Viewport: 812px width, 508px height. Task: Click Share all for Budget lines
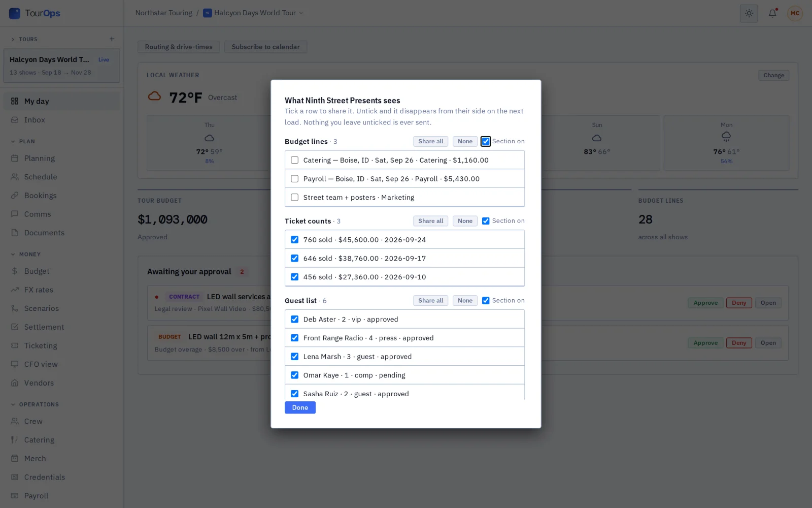click(x=430, y=142)
